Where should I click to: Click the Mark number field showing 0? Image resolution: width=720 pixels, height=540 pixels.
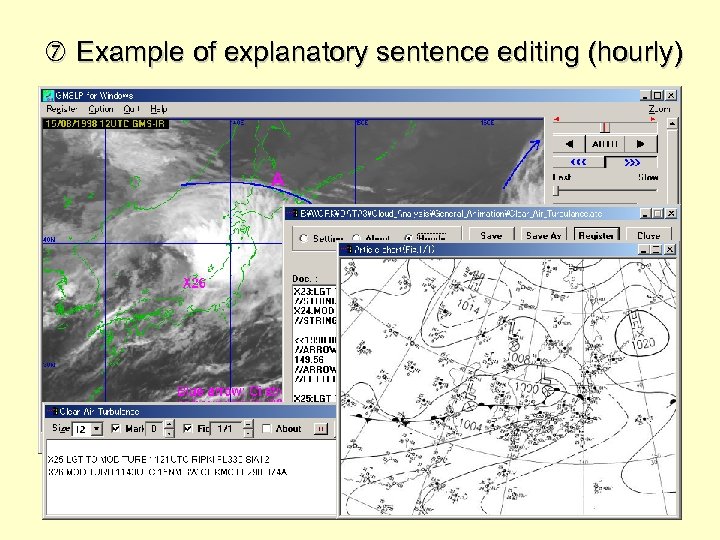155,429
